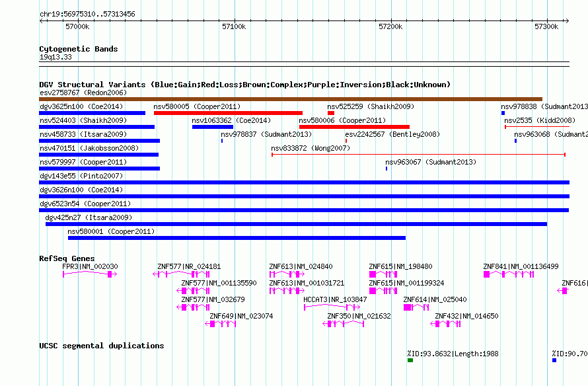Click the 57300k ruler tick label
The image size is (588, 386).
(546, 26)
